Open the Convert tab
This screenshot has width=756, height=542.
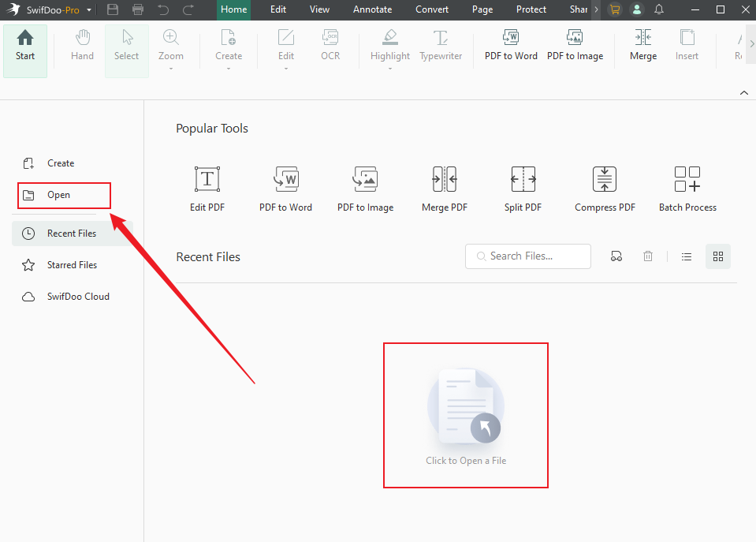432,9
